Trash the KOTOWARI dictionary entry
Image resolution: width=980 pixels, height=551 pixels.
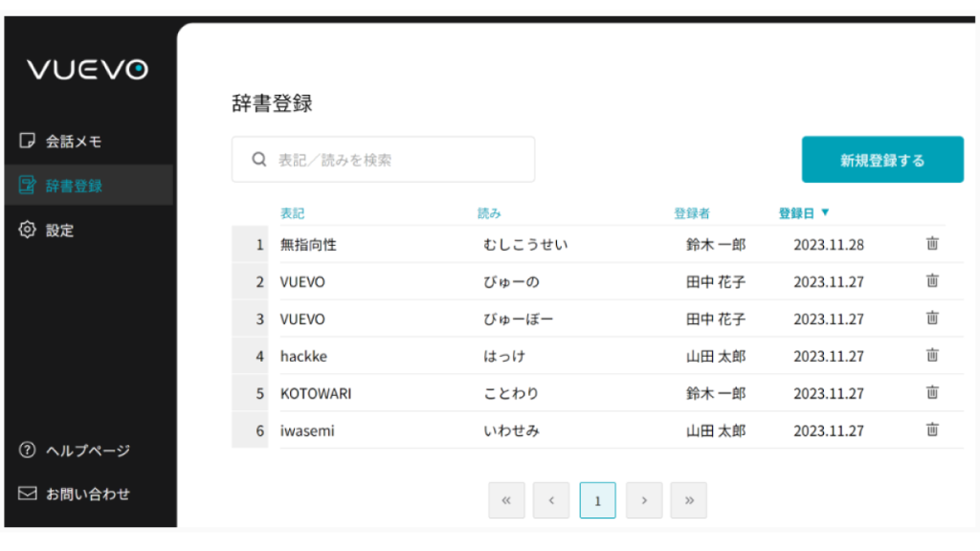[931, 393]
